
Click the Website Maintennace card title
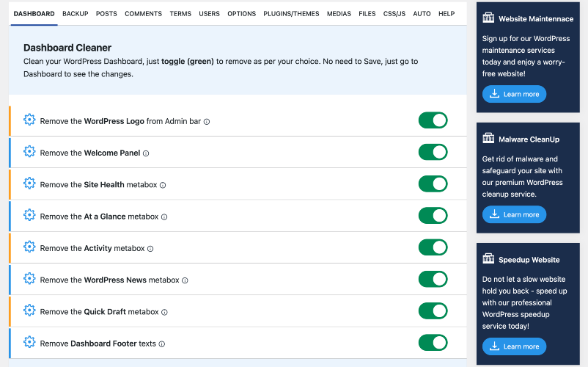click(536, 19)
